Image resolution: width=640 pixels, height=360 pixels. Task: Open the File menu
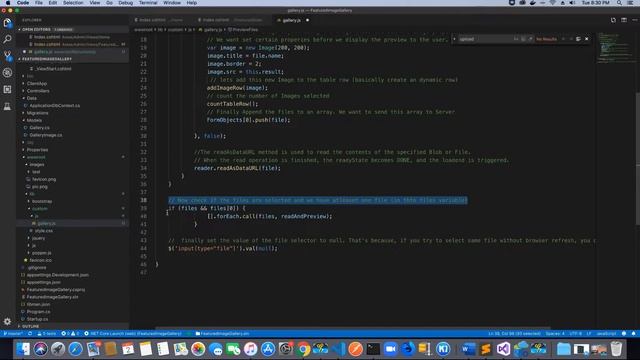[x=38, y=3]
